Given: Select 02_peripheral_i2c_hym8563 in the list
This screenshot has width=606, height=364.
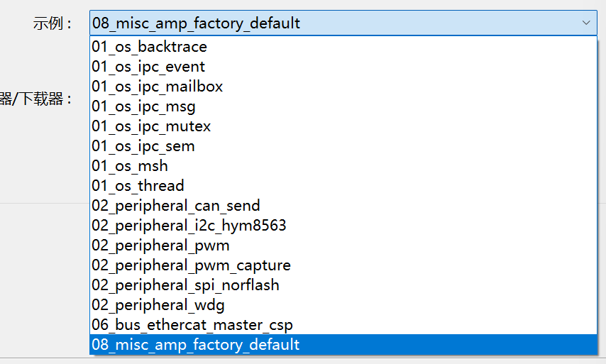Looking at the screenshot, I should click(x=189, y=226).
